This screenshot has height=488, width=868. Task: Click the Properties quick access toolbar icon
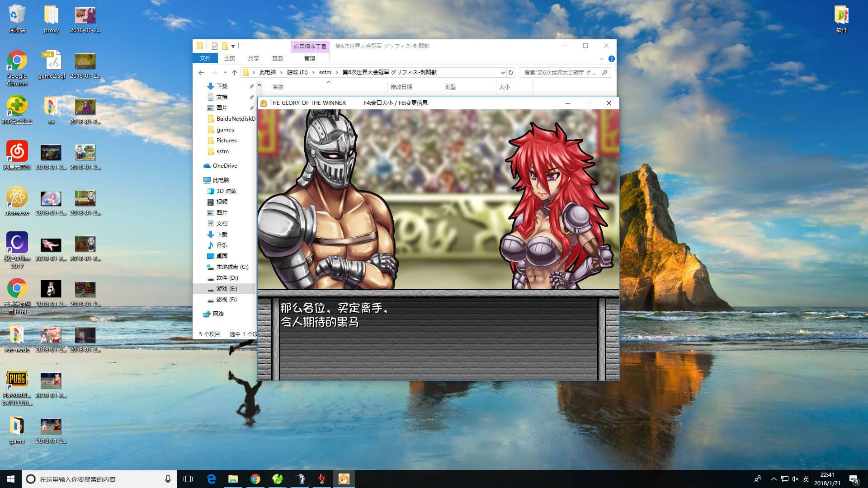tap(215, 46)
